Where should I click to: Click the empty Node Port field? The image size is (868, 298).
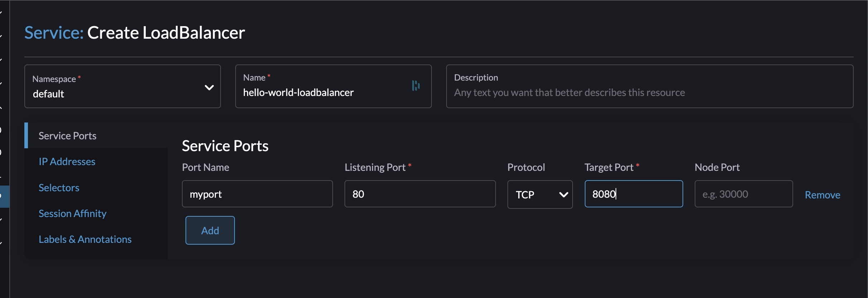point(743,194)
